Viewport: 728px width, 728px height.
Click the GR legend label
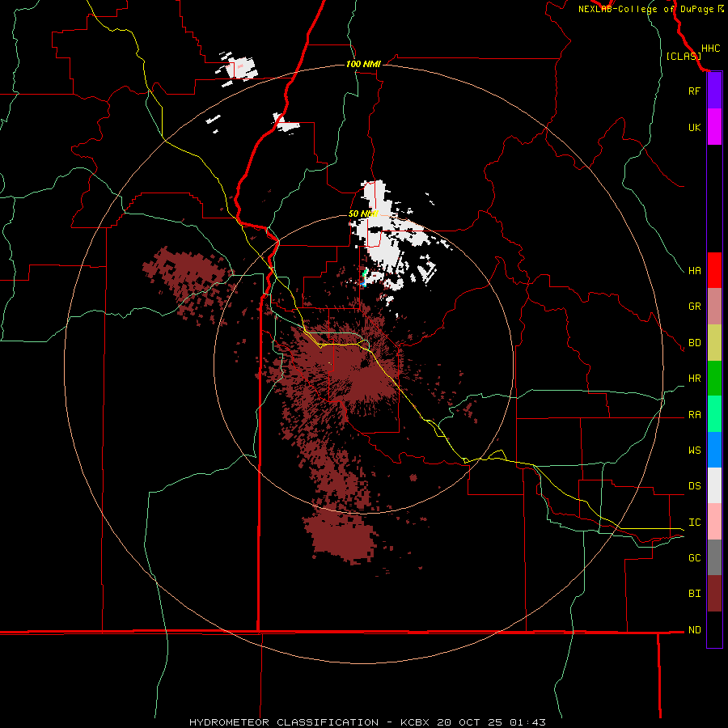694,307
